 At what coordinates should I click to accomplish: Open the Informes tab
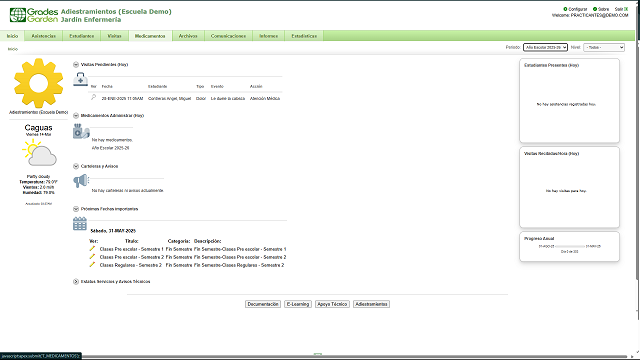269,36
